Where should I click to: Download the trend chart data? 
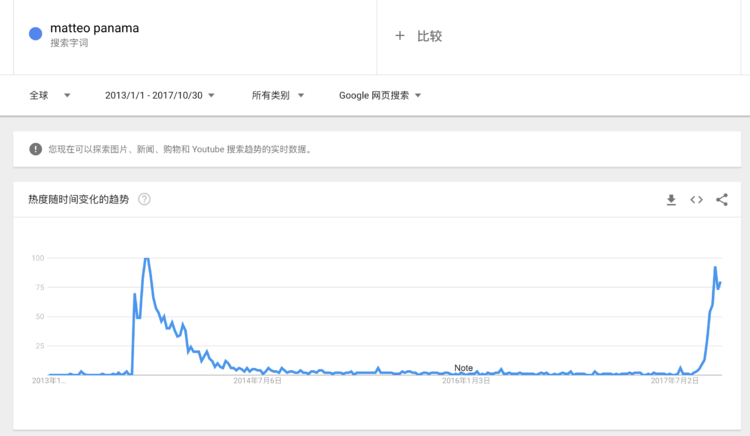point(671,200)
